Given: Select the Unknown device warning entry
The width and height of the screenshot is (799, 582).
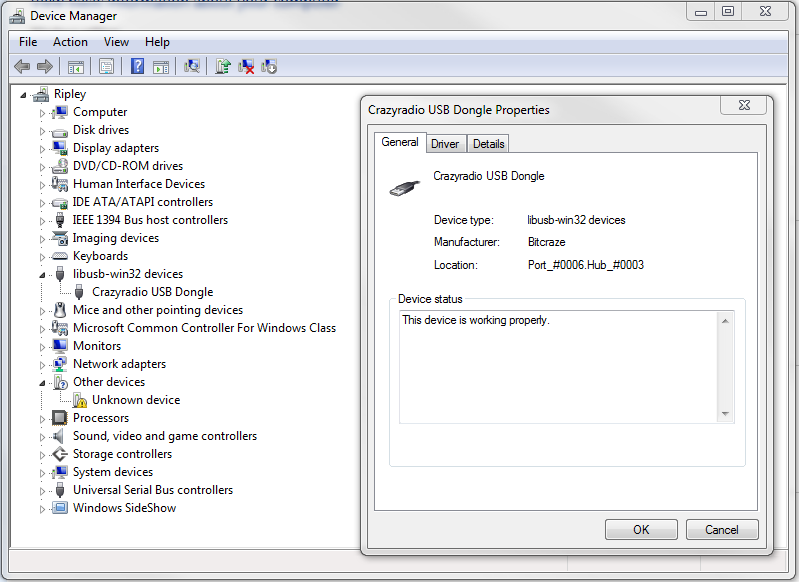Looking at the screenshot, I should pos(136,400).
